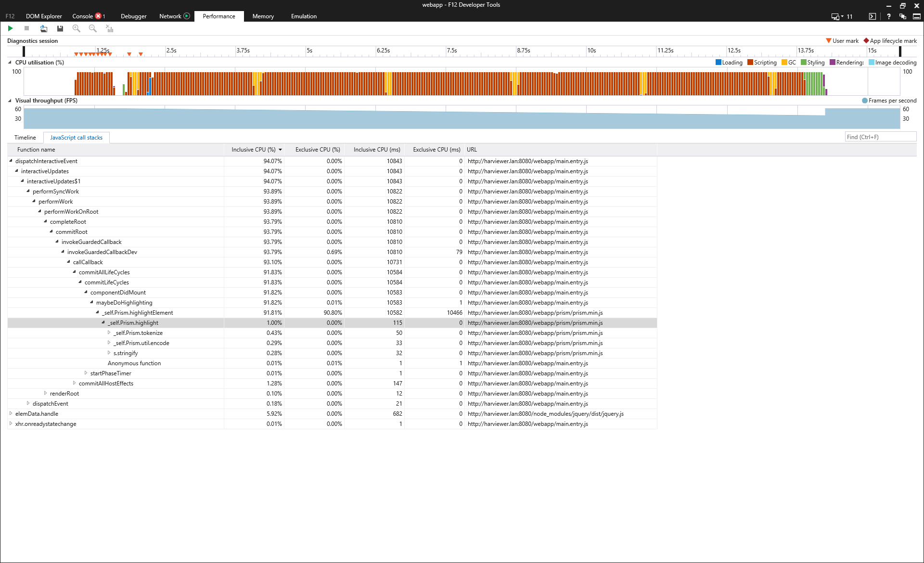Switch to the Timeline view tab
Screen dimensions: 924x563
(25, 137)
